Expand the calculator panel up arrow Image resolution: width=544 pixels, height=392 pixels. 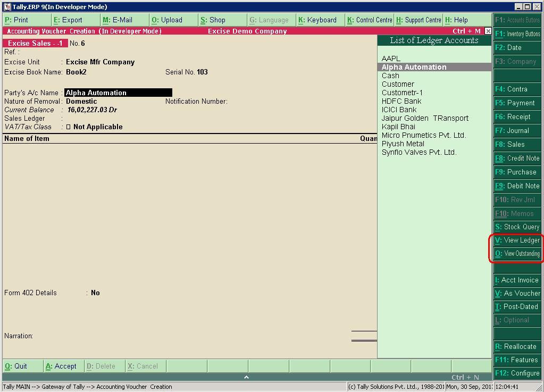point(246,377)
